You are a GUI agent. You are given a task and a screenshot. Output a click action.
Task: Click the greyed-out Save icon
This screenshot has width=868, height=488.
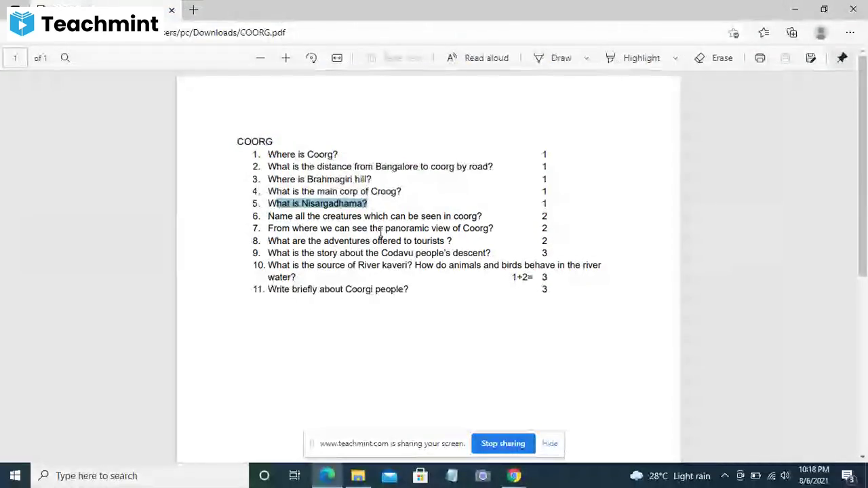click(785, 58)
